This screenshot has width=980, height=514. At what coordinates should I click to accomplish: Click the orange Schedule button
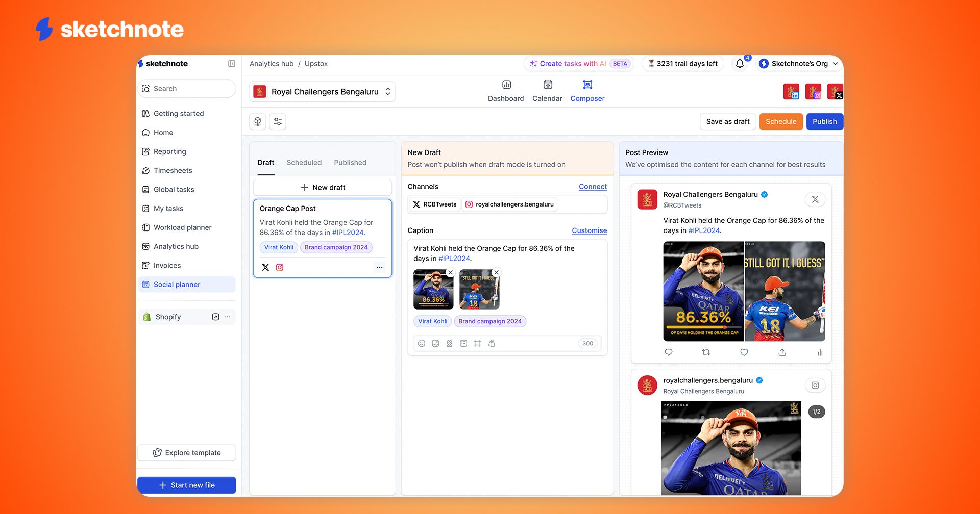coord(781,121)
